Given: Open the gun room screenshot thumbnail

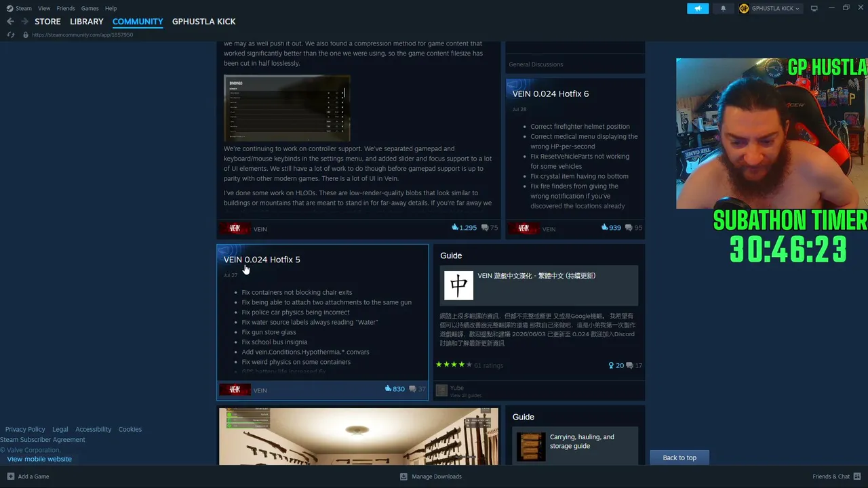Looking at the screenshot, I should click(x=358, y=436).
